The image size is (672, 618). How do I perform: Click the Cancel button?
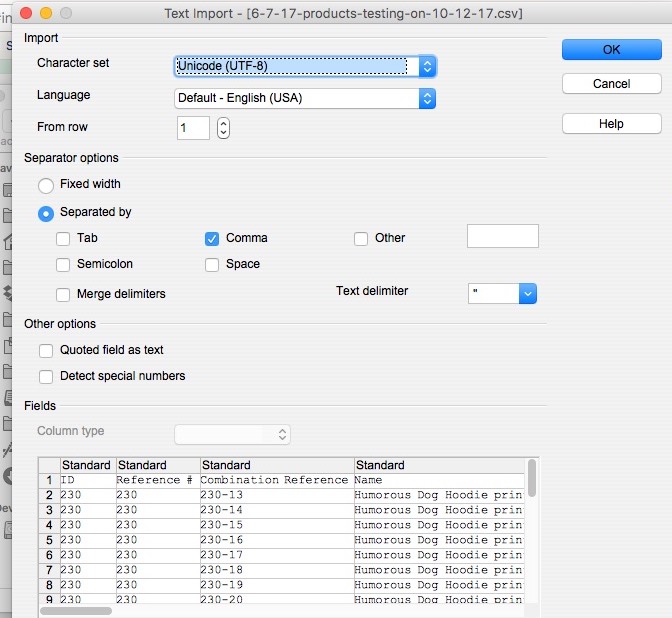click(x=612, y=84)
